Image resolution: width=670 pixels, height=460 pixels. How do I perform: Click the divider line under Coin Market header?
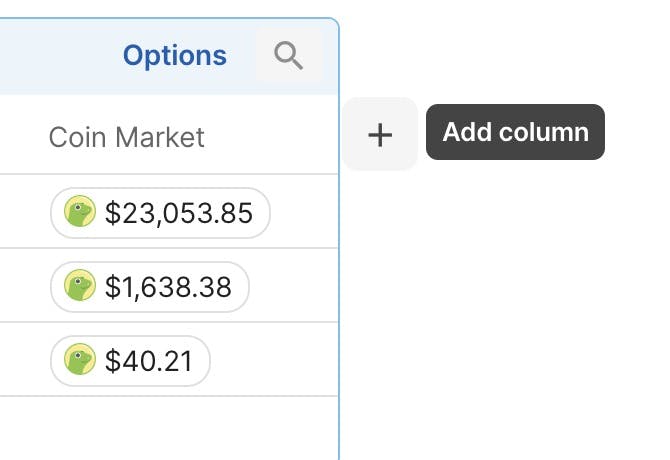pos(169,174)
